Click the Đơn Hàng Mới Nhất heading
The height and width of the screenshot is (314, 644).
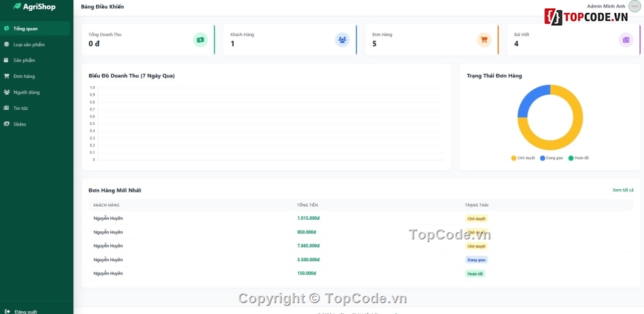(x=115, y=191)
